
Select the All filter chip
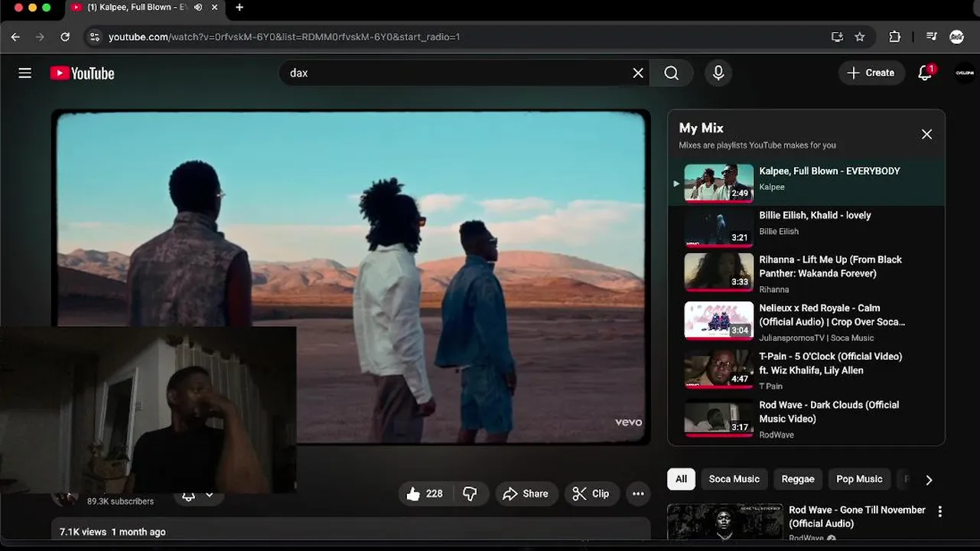pyautogui.click(x=681, y=479)
